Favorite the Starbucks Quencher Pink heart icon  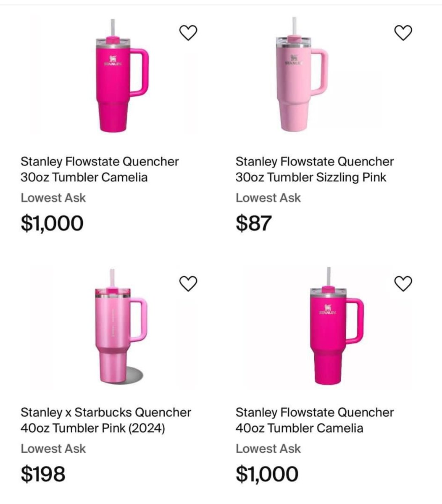[188, 284]
